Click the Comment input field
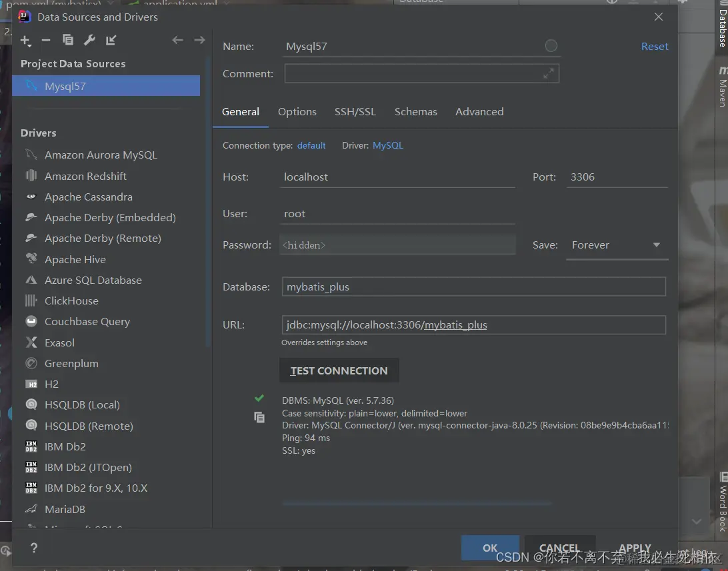 421,74
